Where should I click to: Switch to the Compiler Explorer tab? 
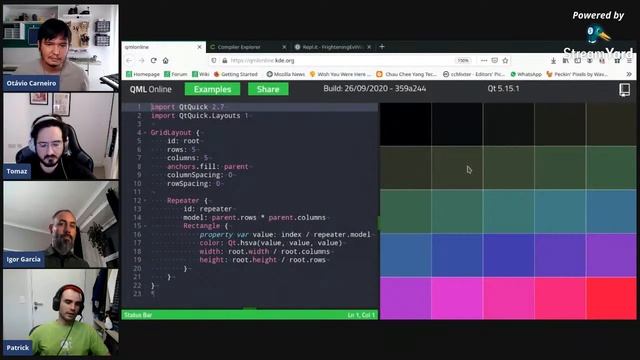pos(248,47)
